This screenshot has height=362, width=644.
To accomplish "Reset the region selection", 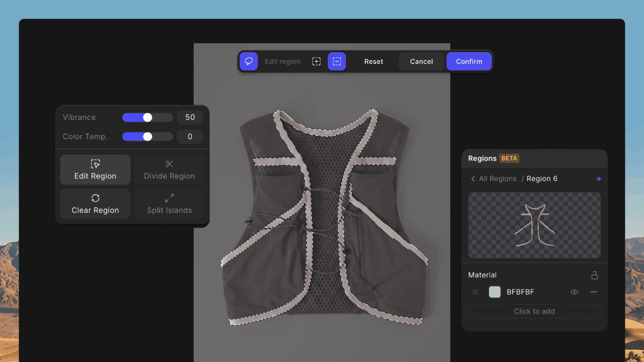I will 374,61.
